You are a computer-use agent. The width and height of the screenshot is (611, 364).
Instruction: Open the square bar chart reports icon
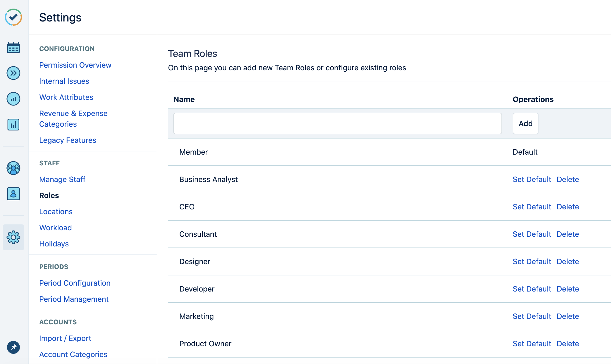click(x=13, y=125)
